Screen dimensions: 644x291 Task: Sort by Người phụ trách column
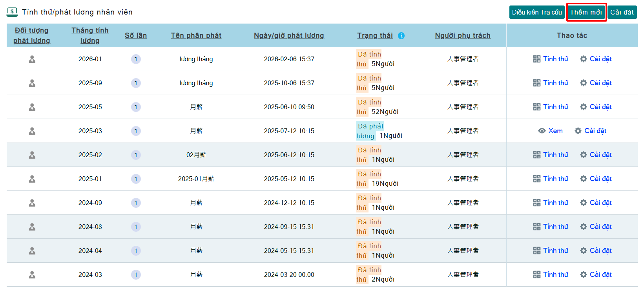pyautogui.click(x=462, y=36)
